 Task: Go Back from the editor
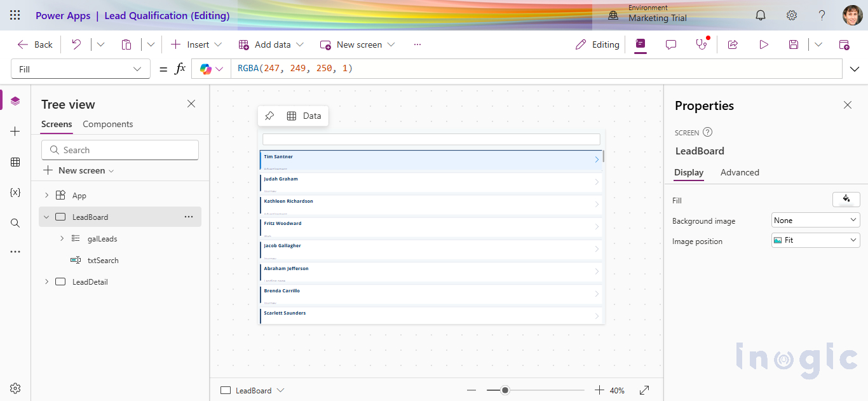tap(35, 44)
